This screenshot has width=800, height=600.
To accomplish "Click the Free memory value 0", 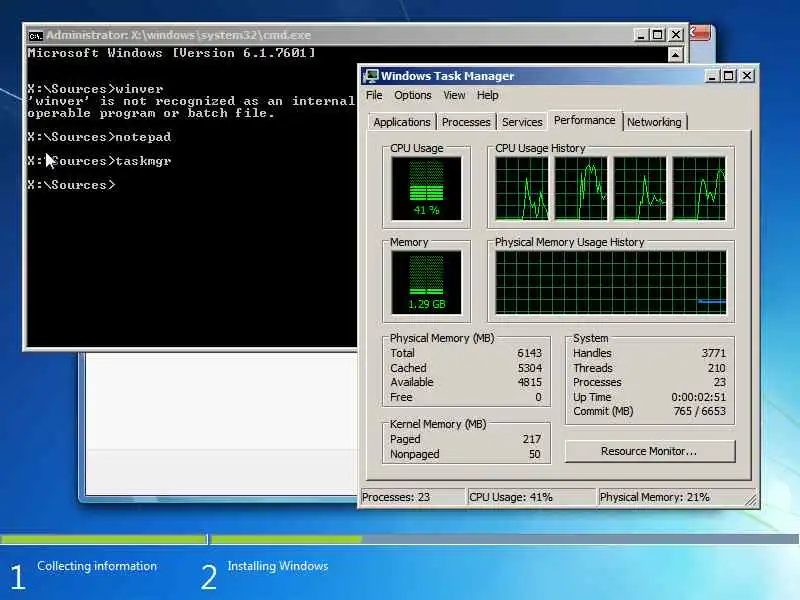I will 538,397.
